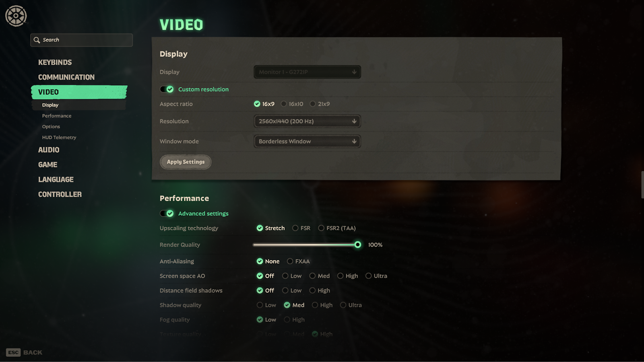Disable the Advanced settings toggle
644x362 pixels.
167,214
